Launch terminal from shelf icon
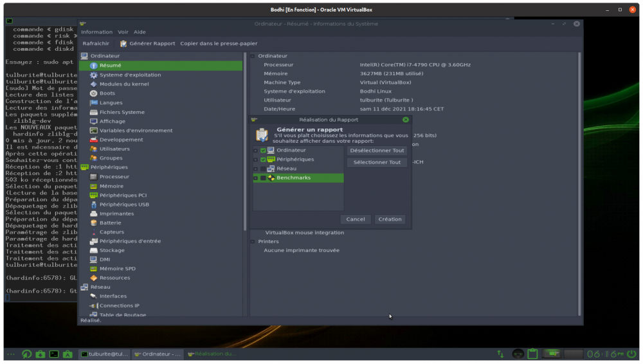The height and width of the screenshot is (364, 643). [x=54, y=354]
